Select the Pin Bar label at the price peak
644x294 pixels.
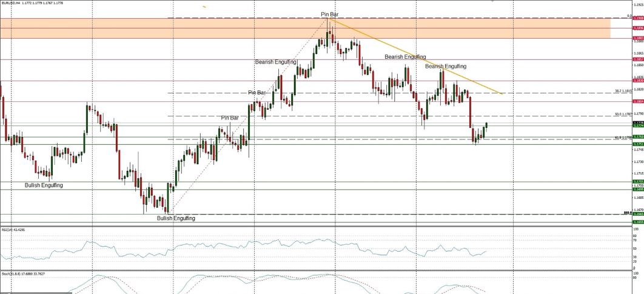click(x=329, y=14)
